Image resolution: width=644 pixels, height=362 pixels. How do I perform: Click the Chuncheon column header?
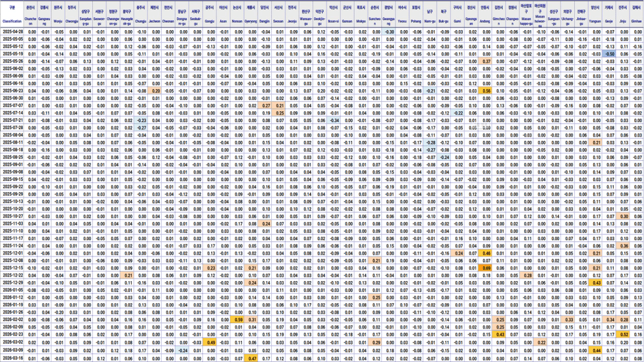click(32, 15)
